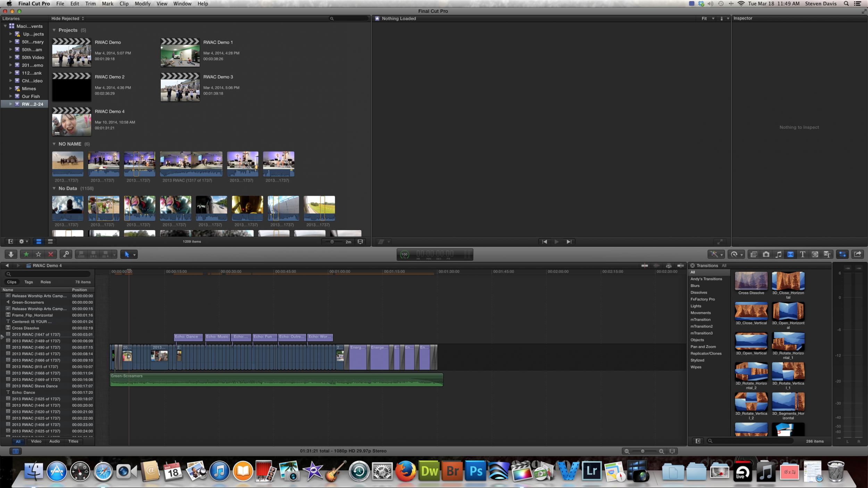This screenshot has height=488, width=868.
Task: Open the Keyword Editor key icon
Action: (x=66, y=254)
